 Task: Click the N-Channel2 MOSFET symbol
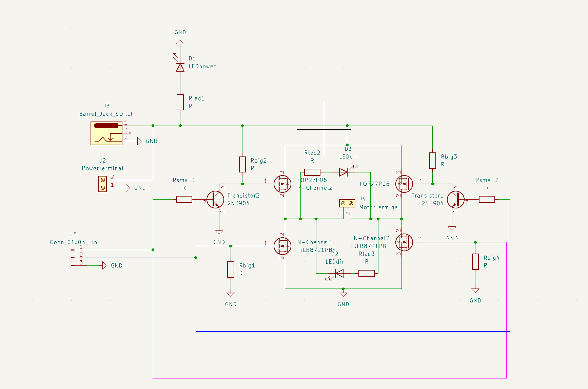[x=404, y=242]
